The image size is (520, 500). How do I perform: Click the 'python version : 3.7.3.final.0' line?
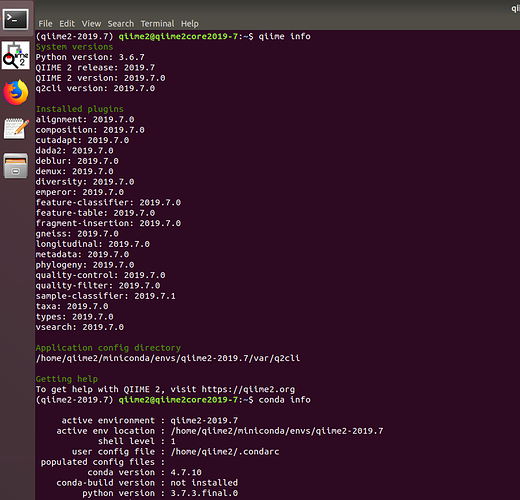tap(160, 493)
